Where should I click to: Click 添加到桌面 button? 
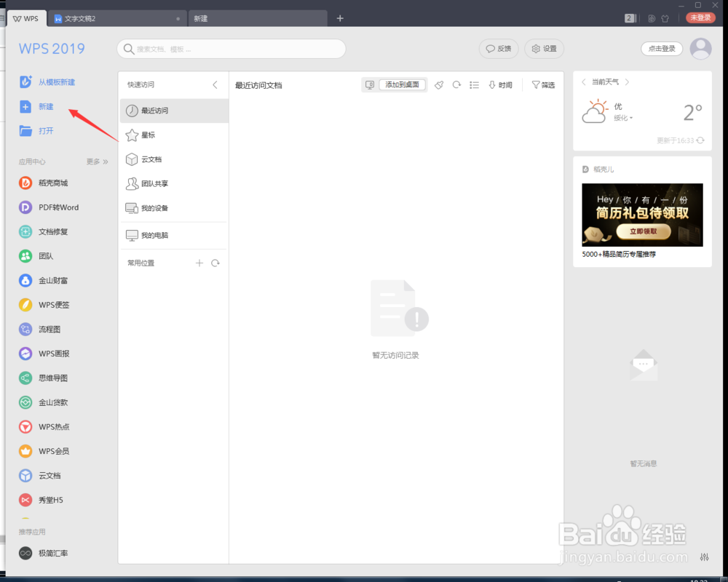(402, 85)
